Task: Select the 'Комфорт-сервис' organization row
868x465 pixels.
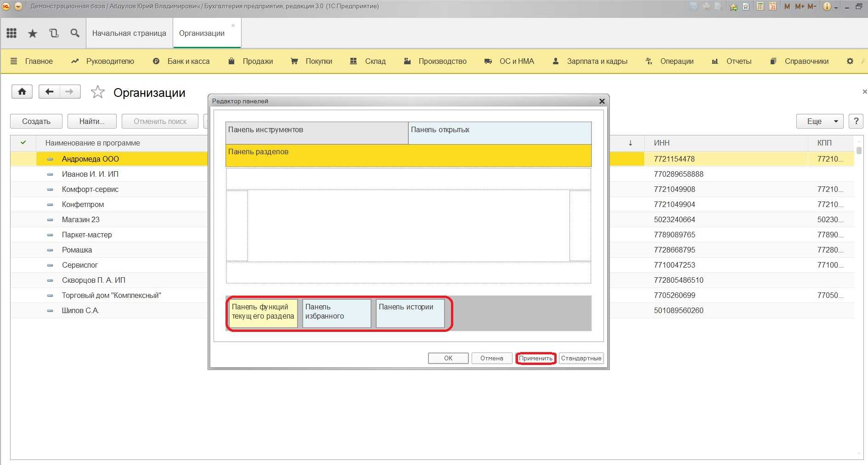Action: click(90, 189)
